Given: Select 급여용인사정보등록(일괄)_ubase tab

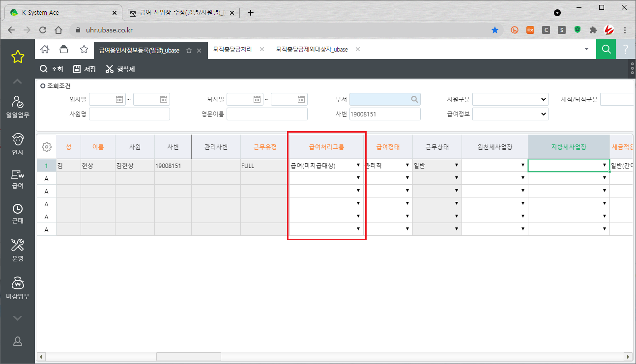Looking at the screenshot, I should 139,50.
